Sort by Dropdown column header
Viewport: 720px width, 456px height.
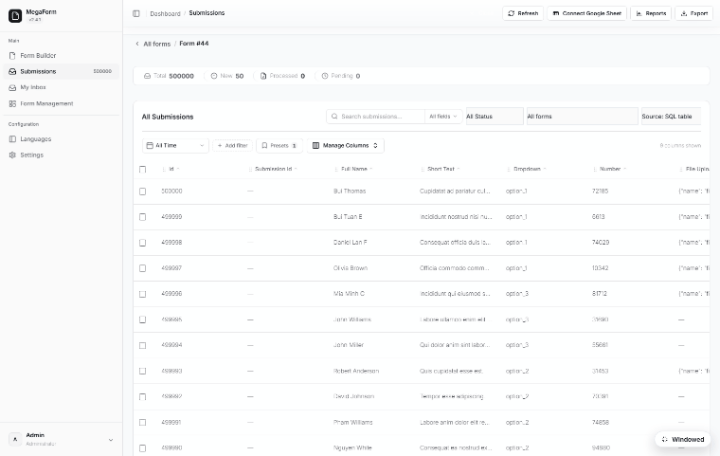[x=529, y=169]
